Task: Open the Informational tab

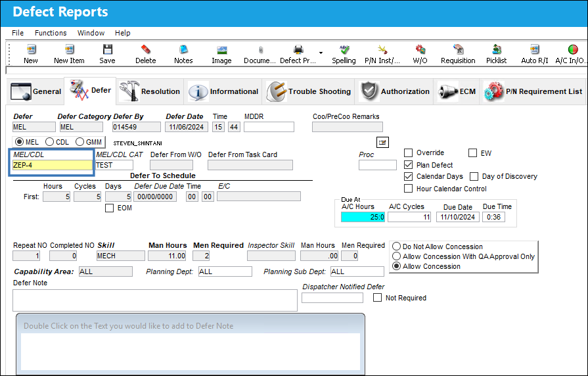Action: click(223, 91)
